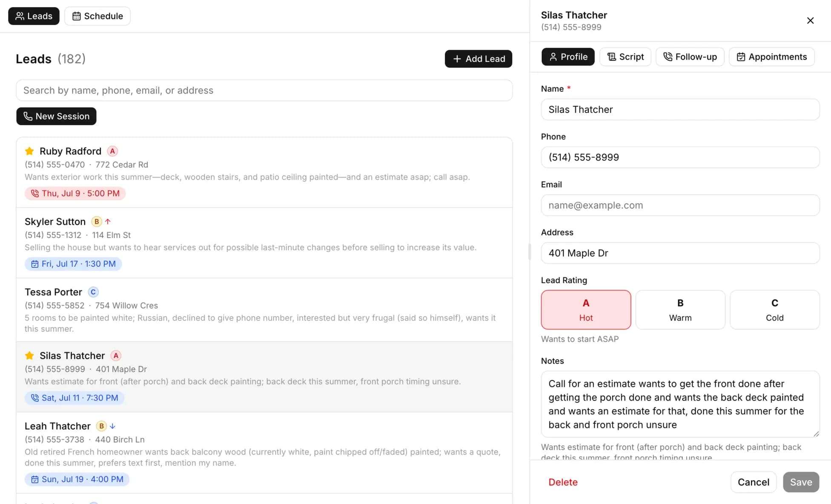
Task: Open the Fri, Jul 17 1:30 PM appointment chip
Action: click(x=73, y=264)
